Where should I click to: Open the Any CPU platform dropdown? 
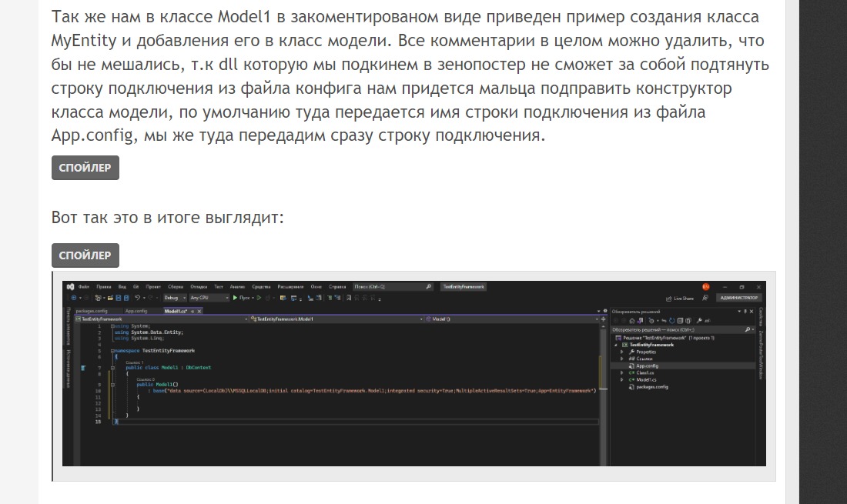209,297
